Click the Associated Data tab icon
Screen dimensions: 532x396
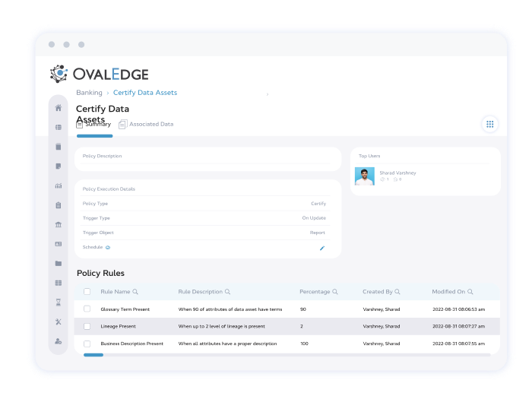pyautogui.click(x=122, y=125)
